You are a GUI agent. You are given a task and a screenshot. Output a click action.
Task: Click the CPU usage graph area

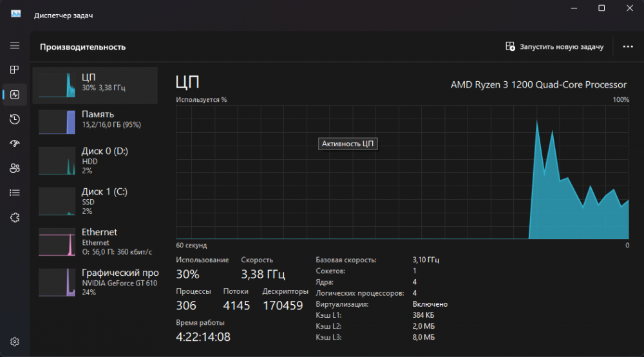click(402, 173)
